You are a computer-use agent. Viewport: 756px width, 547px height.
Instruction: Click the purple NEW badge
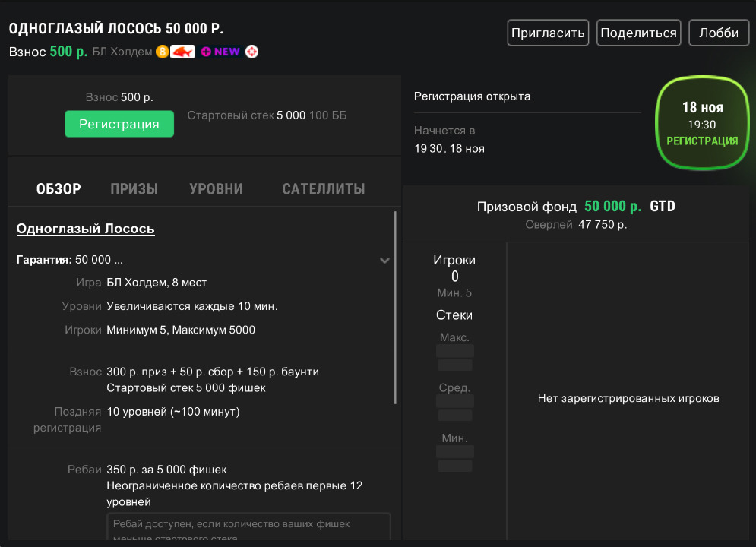point(220,52)
